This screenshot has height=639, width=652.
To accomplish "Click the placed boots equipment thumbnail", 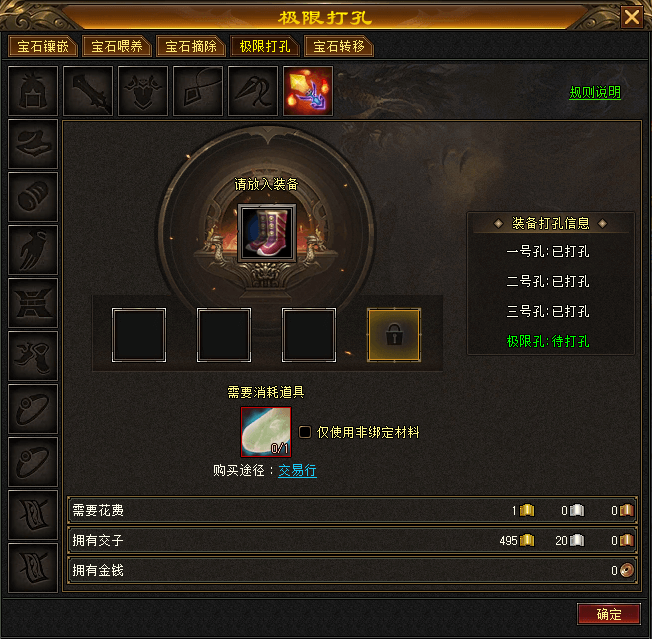I will pos(267,233).
